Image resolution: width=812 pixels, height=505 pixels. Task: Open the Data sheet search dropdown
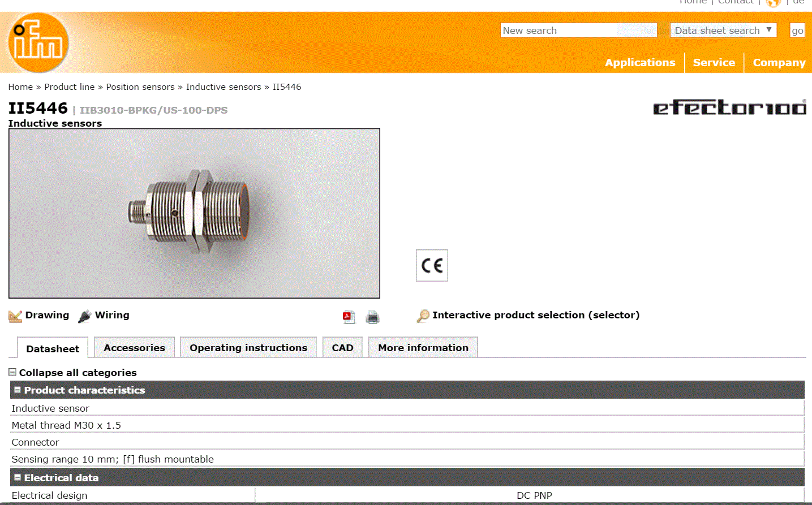point(723,30)
